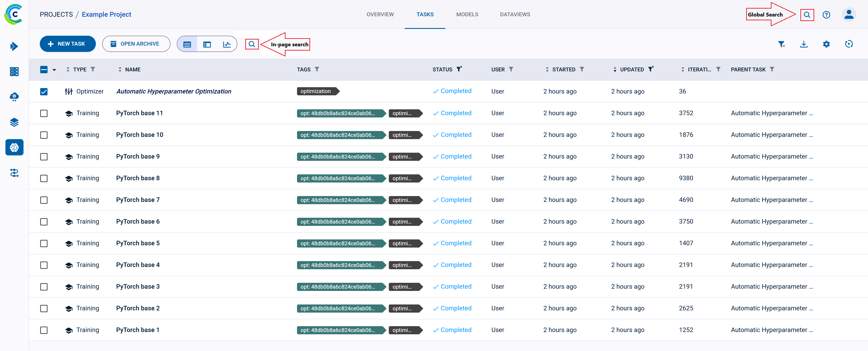Open Example Project breadcrumb link
The height and width of the screenshot is (351, 868).
coord(106,14)
